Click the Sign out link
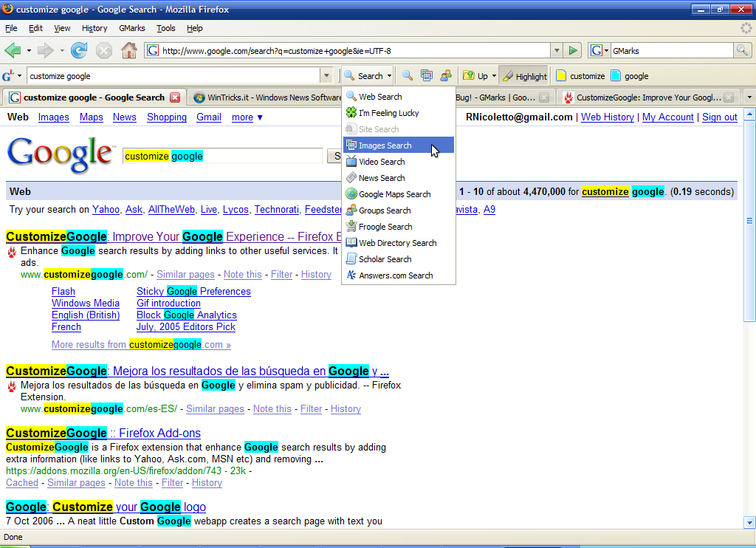 point(719,117)
